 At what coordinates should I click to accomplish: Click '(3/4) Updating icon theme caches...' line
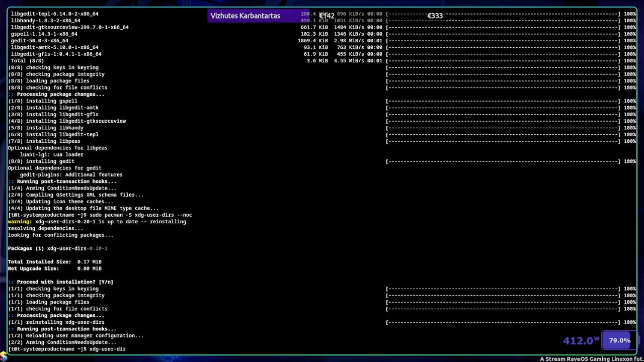(61, 202)
